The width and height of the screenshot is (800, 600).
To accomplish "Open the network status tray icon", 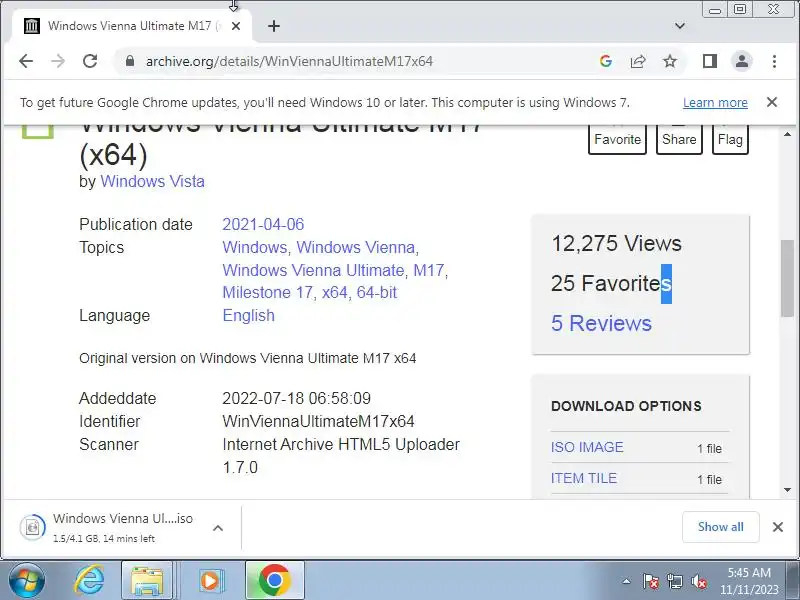I will coord(674,581).
